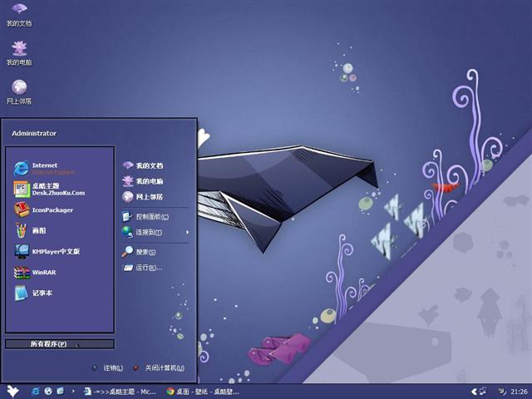Click 关闭计算机 shut down button

(159, 367)
